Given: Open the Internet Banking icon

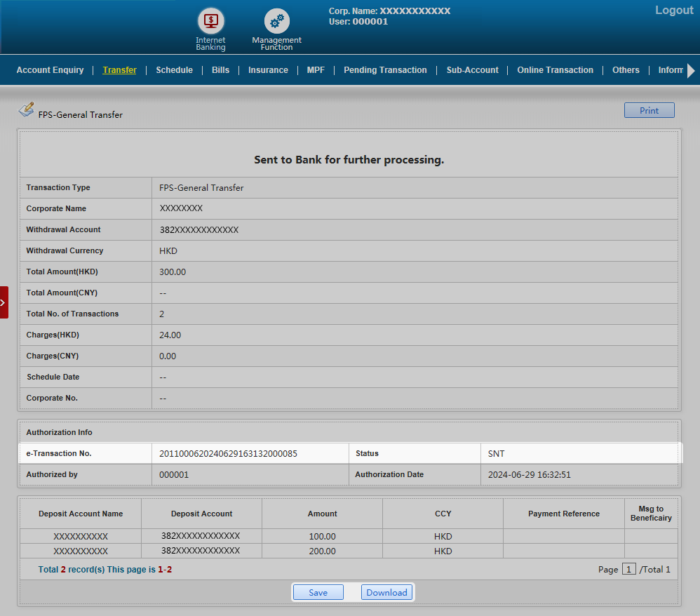Looking at the screenshot, I should click(x=210, y=22).
